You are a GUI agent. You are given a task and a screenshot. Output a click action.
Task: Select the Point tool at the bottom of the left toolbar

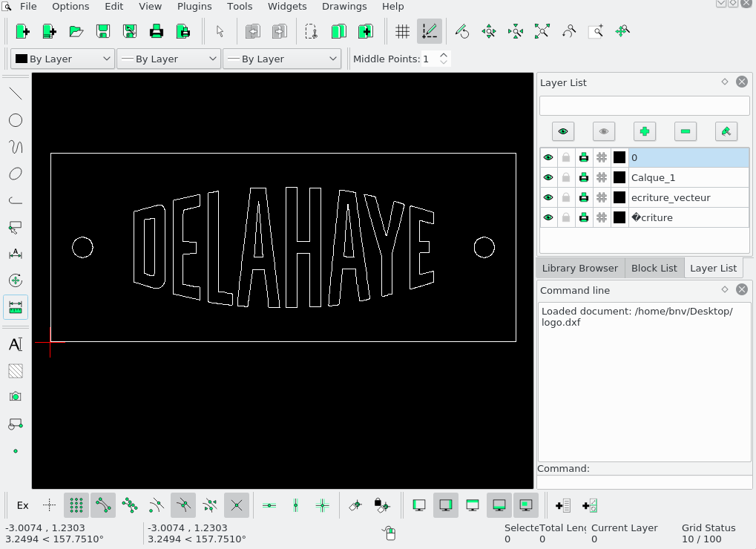[16, 451]
